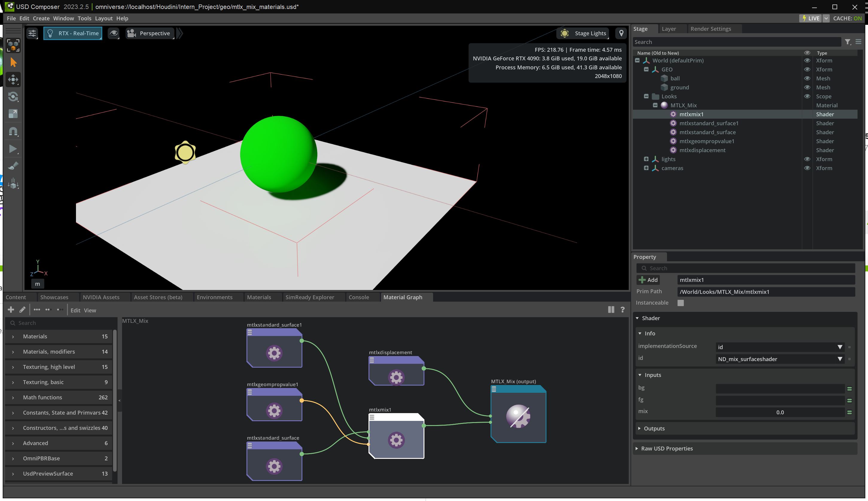Image resolution: width=868 pixels, height=501 pixels.
Task: Select the Move tool in left toolbar
Action: pyautogui.click(x=13, y=80)
